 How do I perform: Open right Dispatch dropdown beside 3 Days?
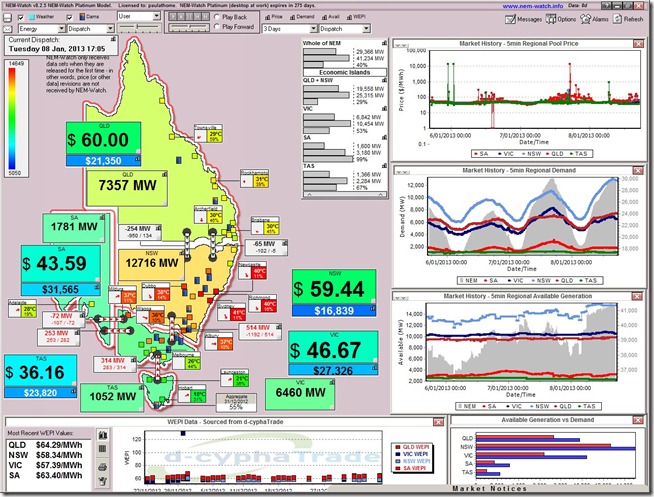[345, 29]
